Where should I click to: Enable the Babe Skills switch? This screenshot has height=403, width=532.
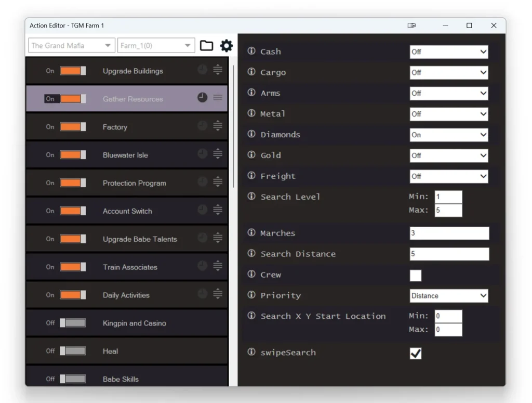pos(73,379)
